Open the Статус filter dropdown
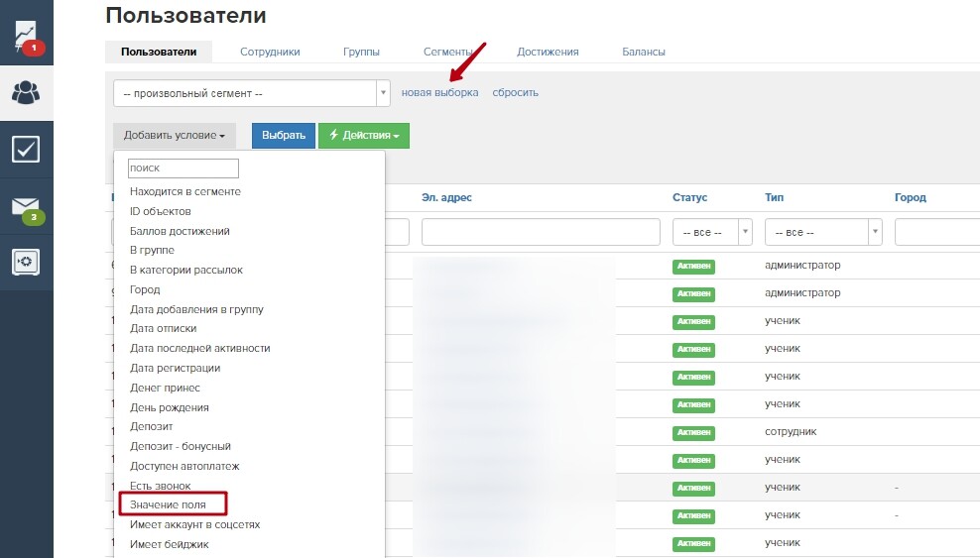The image size is (980, 558). [x=712, y=232]
